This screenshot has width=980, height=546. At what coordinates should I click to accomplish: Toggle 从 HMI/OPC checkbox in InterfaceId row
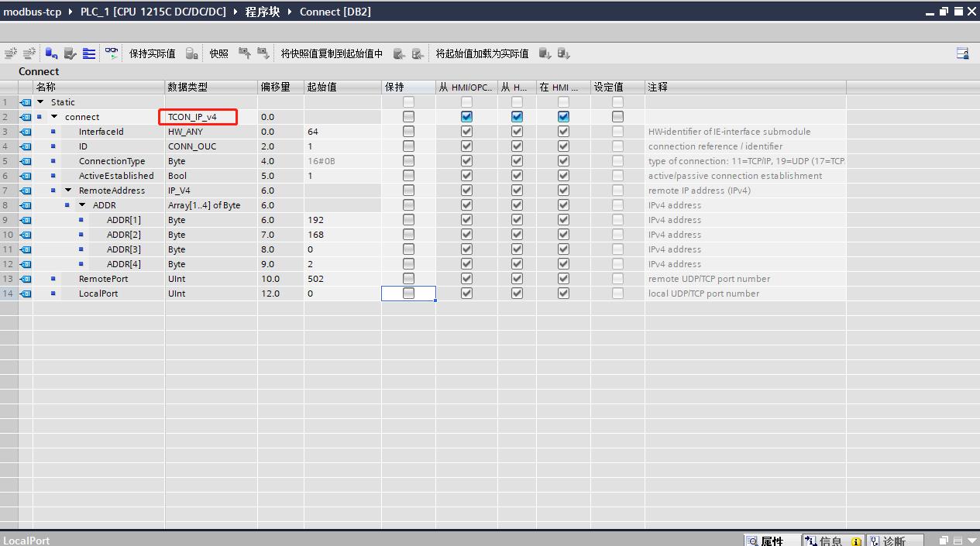coord(466,132)
